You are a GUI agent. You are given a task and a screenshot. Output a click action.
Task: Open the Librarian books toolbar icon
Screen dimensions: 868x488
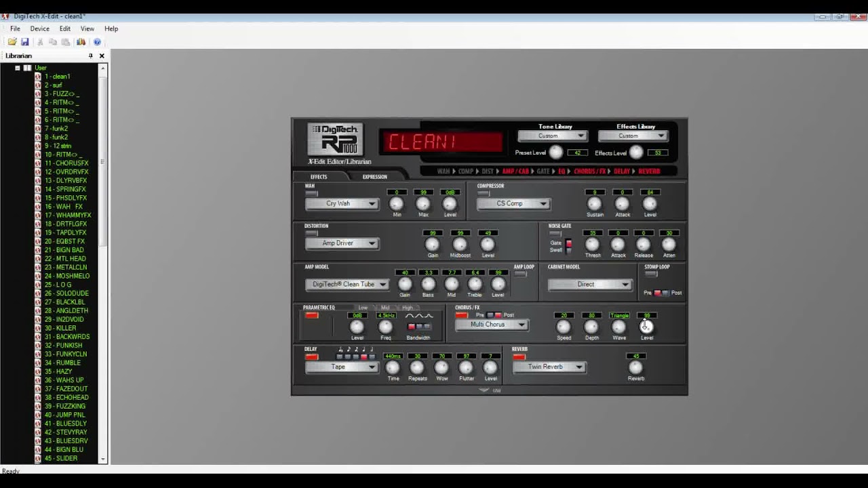(x=81, y=42)
